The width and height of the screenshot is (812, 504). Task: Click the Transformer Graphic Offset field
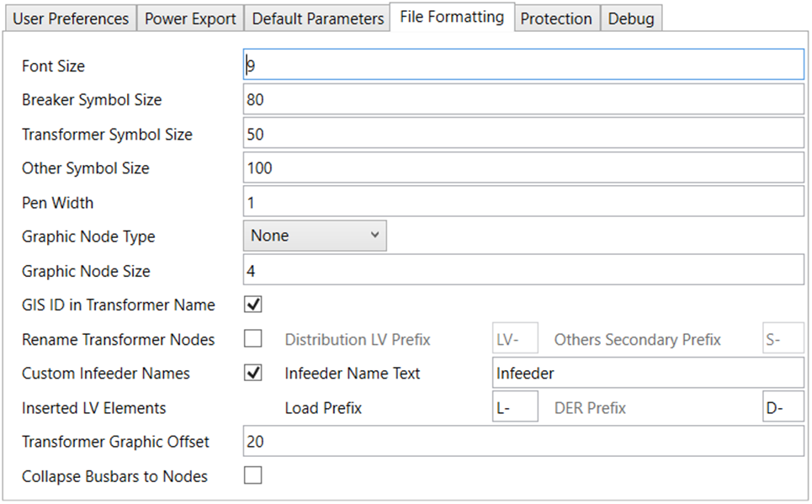click(x=522, y=441)
